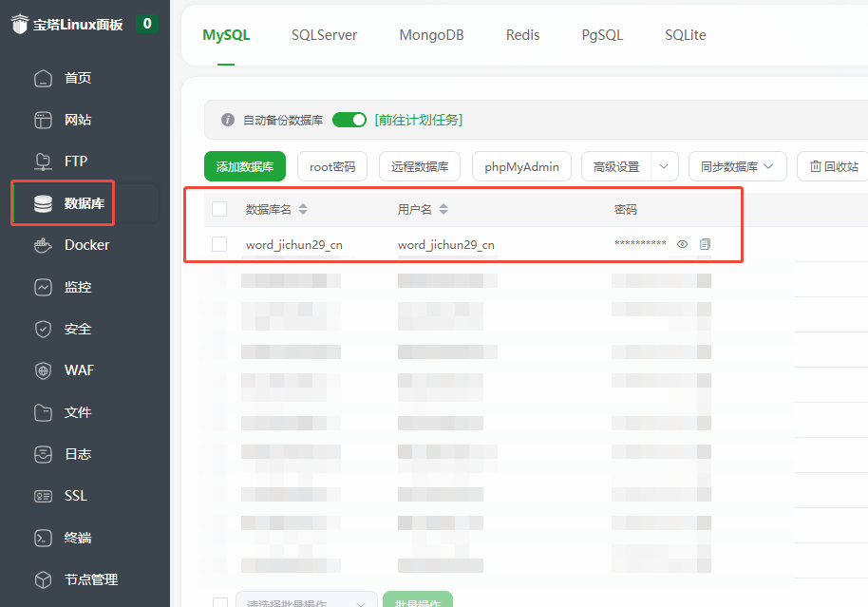Image resolution: width=868 pixels, height=607 pixels.
Task: Open 网站 in the sidebar menu
Action: (x=78, y=120)
